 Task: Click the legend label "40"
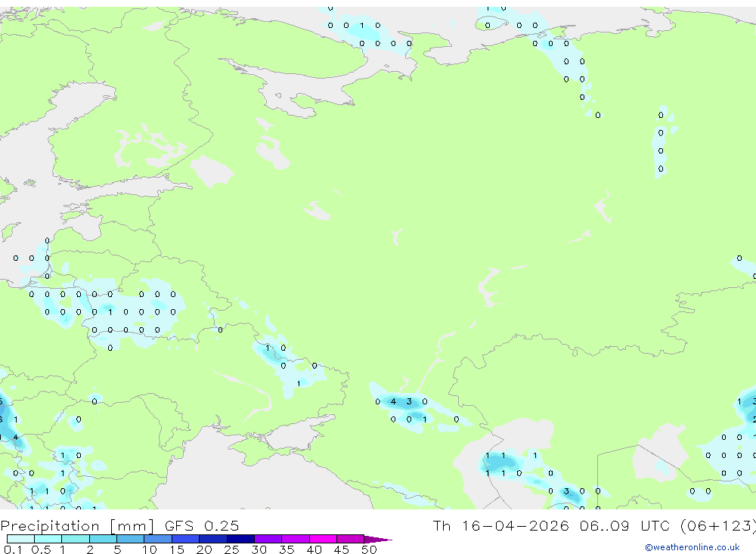[314, 549]
